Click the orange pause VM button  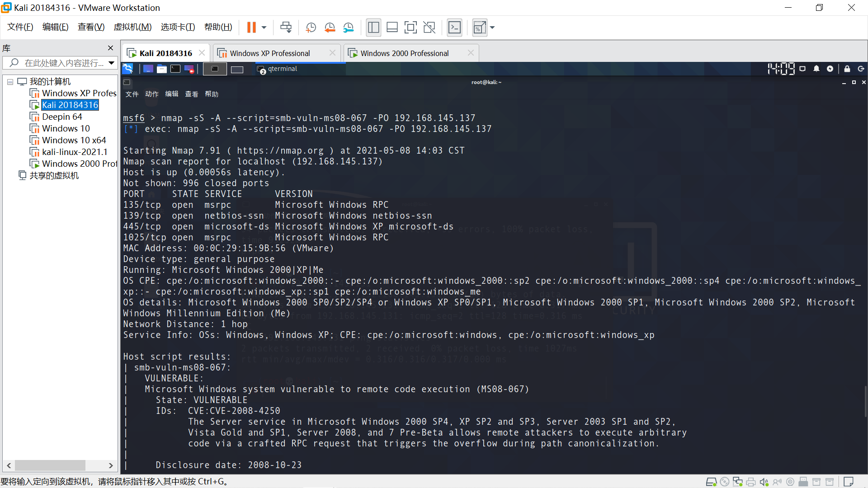tap(251, 28)
